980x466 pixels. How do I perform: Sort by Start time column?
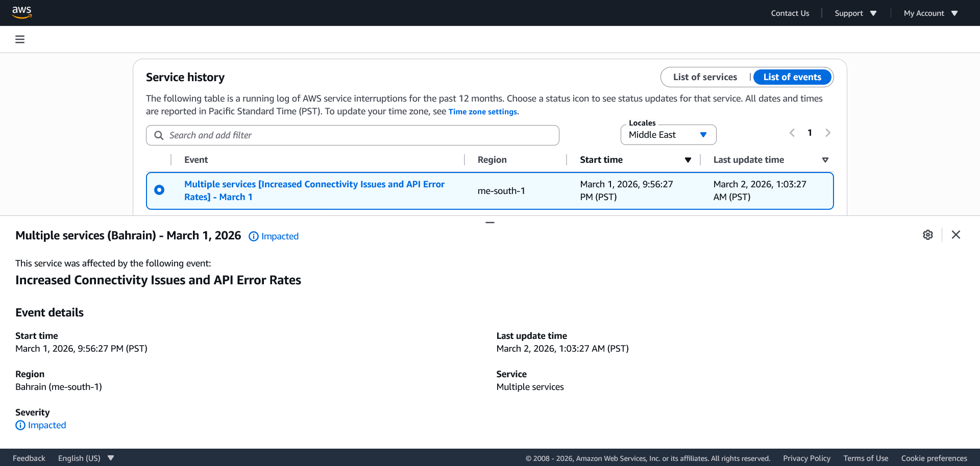pyautogui.click(x=688, y=160)
